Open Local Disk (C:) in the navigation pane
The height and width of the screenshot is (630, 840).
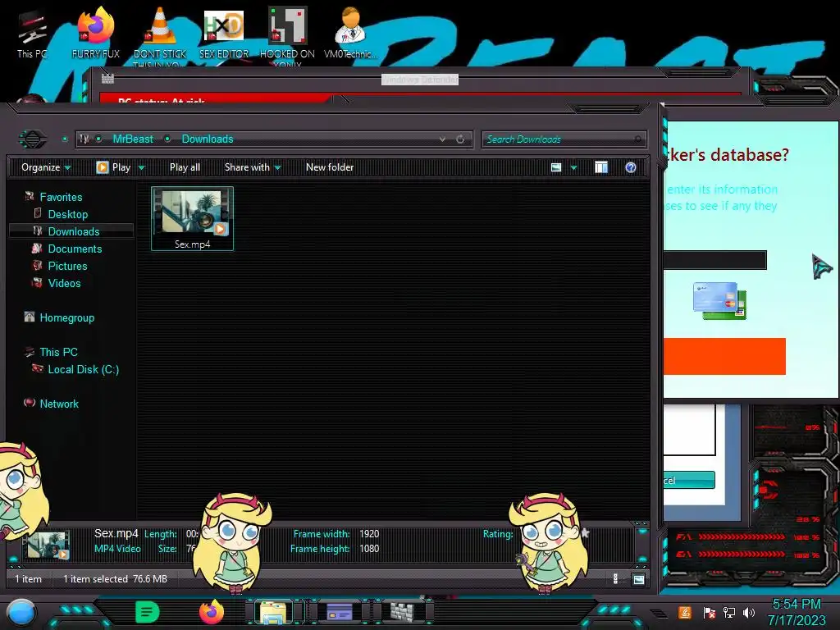click(x=83, y=369)
